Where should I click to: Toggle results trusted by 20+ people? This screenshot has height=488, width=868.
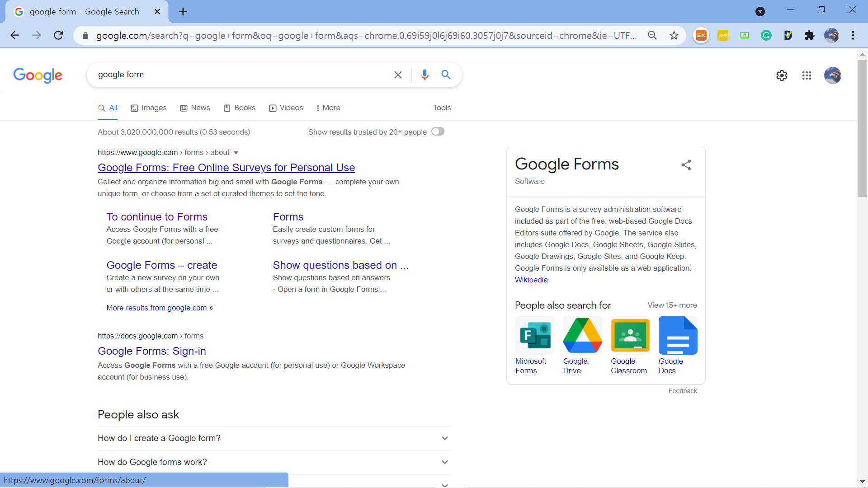(437, 131)
